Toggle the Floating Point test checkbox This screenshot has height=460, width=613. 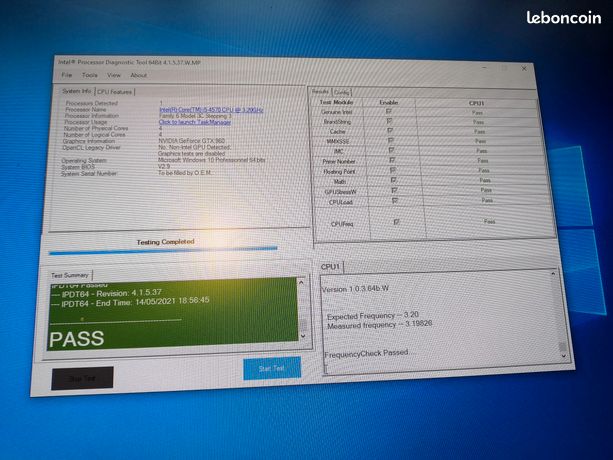click(393, 170)
